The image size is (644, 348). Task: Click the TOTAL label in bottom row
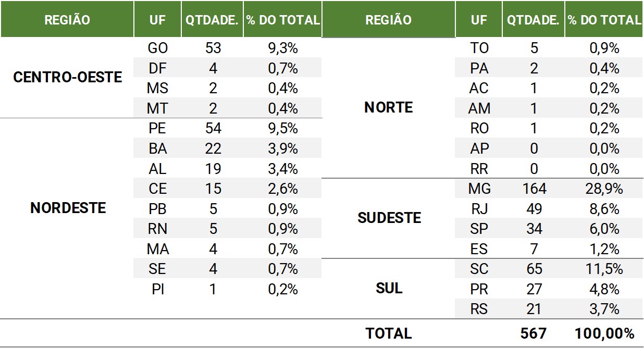click(x=389, y=333)
